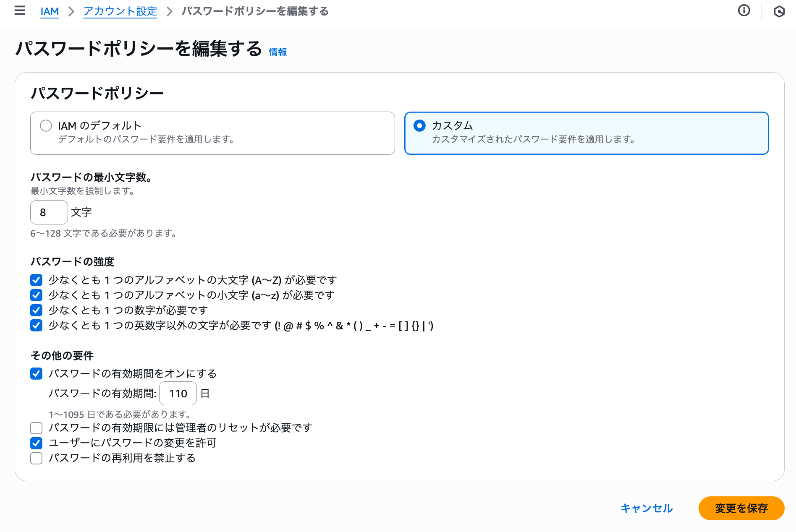796x532 pixels.
Task: Focus the minimum password length field
Action: coord(49,212)
